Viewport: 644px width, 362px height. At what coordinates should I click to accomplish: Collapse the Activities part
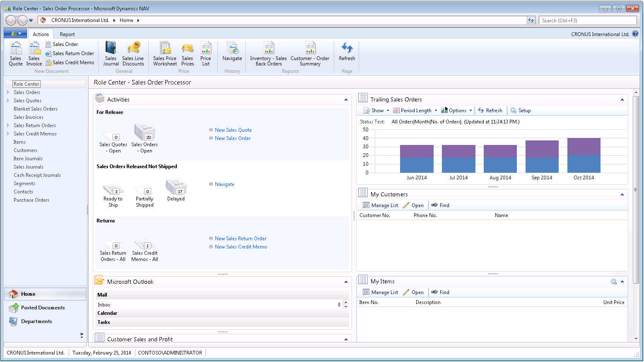pos(346,100)
